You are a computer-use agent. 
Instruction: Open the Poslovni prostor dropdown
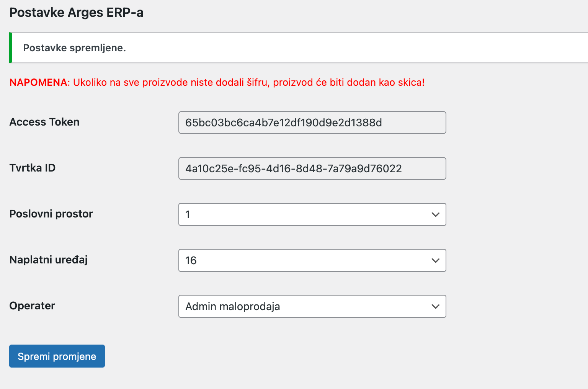pos(312,214)
